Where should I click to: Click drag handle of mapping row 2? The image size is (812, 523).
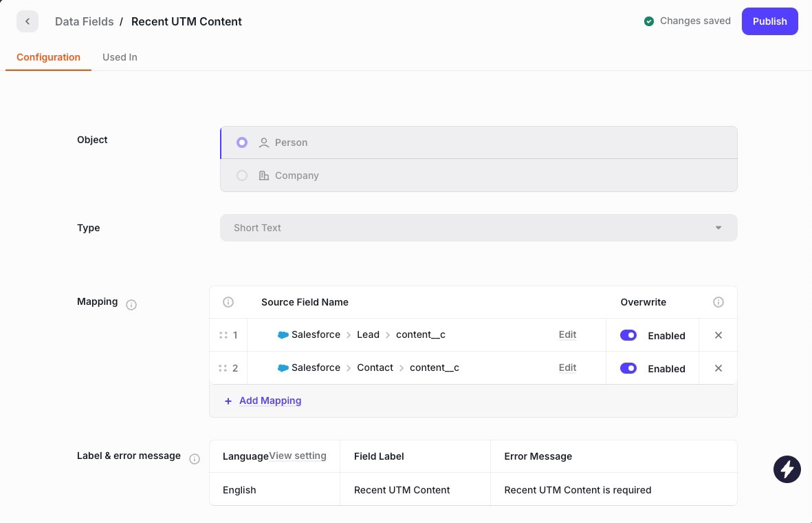pos(223,368)
